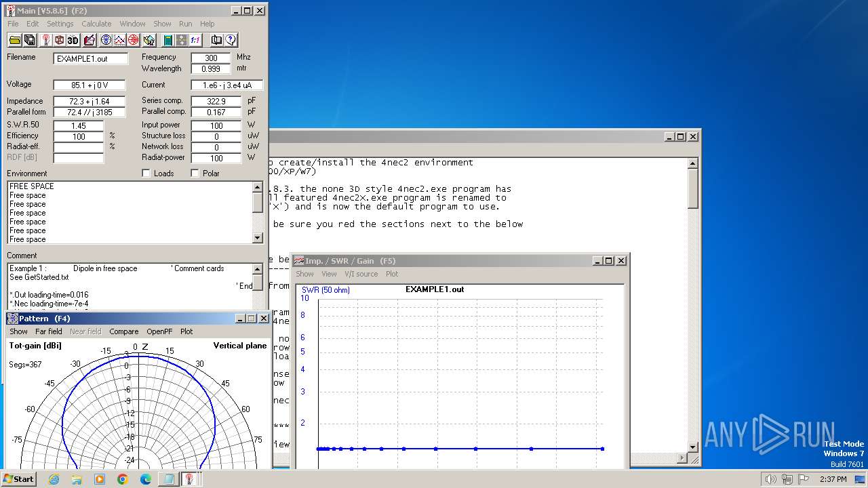Open the book documentation icon
Viewport: 868px width, 488px height.
(216, 40)
